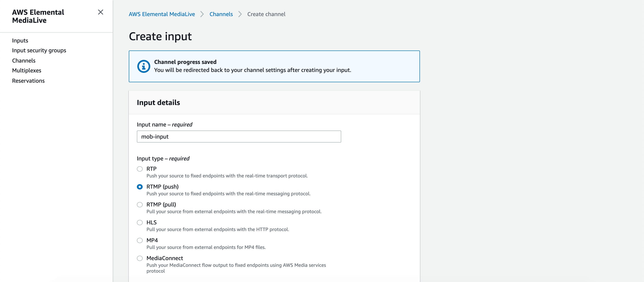The image size is (644, 282).
Task: Click the RTP real-time transport protocol description
Action: 227,176
